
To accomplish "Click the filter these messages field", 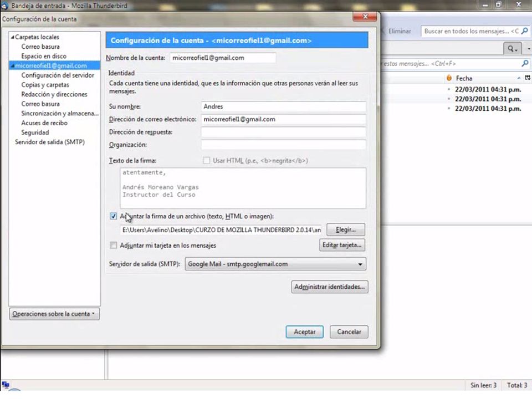I will [454, 63].
